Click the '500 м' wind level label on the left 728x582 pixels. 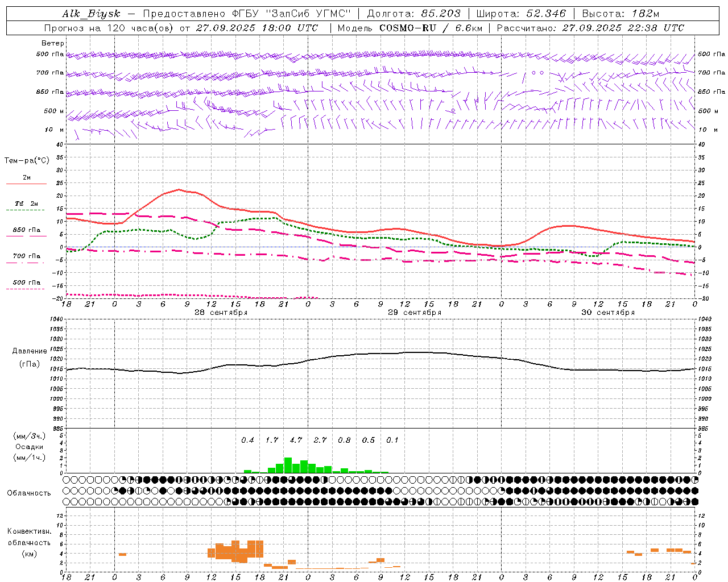pos(54,111)
